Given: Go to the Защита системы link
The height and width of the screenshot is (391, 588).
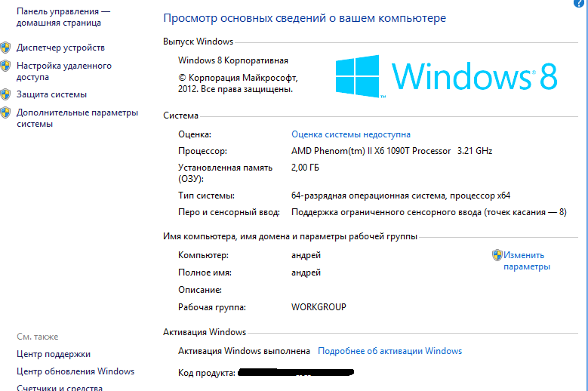Looking at the screenshot, I should (51, 94).
